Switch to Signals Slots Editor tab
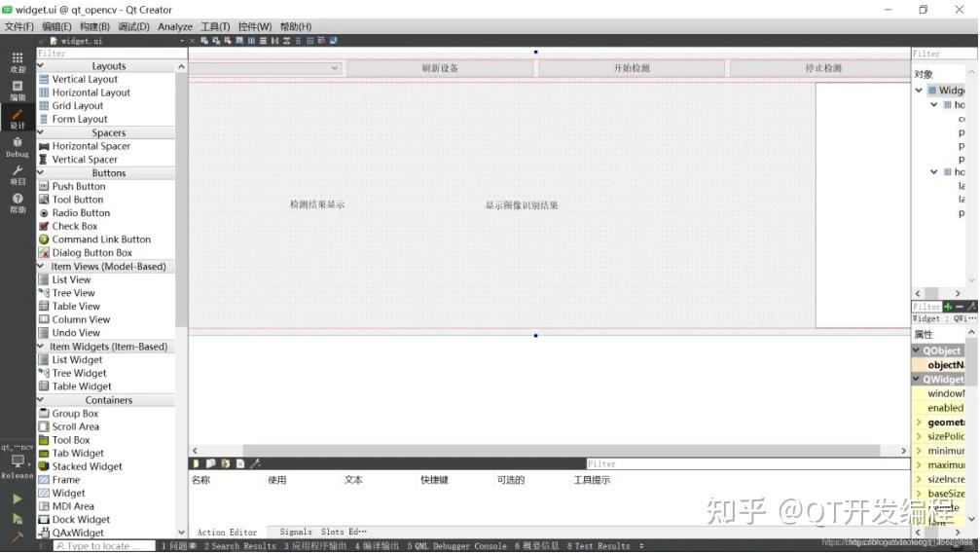Image resolution: width=980 pixels, height=553 pixels. [322, 532]
